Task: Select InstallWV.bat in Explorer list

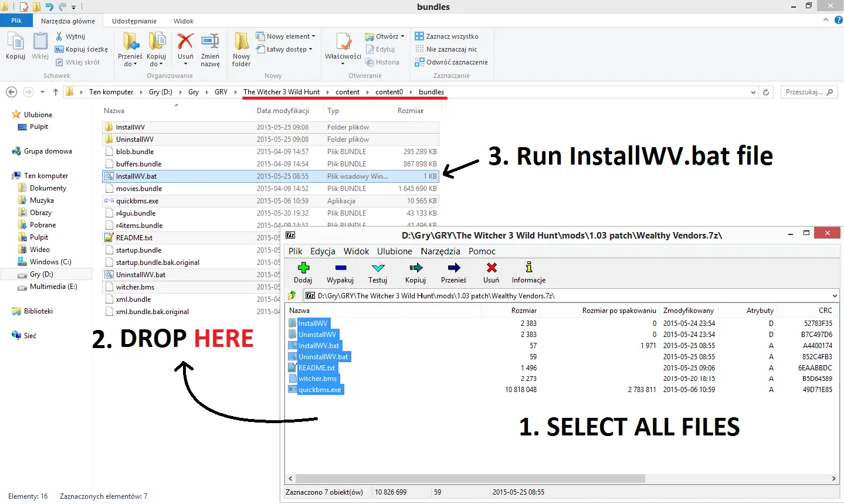Action: coord(270,176)
